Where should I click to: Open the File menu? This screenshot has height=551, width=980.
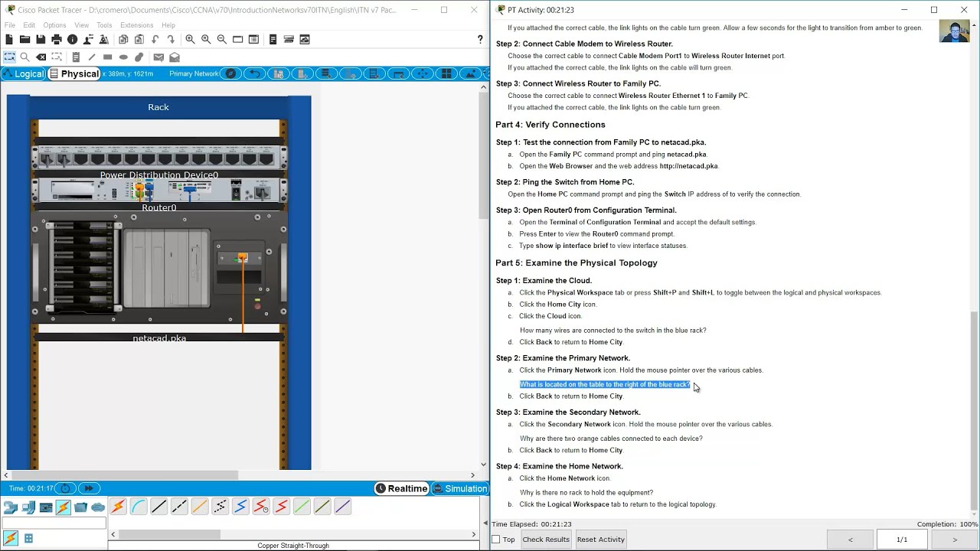coord(10,25)
